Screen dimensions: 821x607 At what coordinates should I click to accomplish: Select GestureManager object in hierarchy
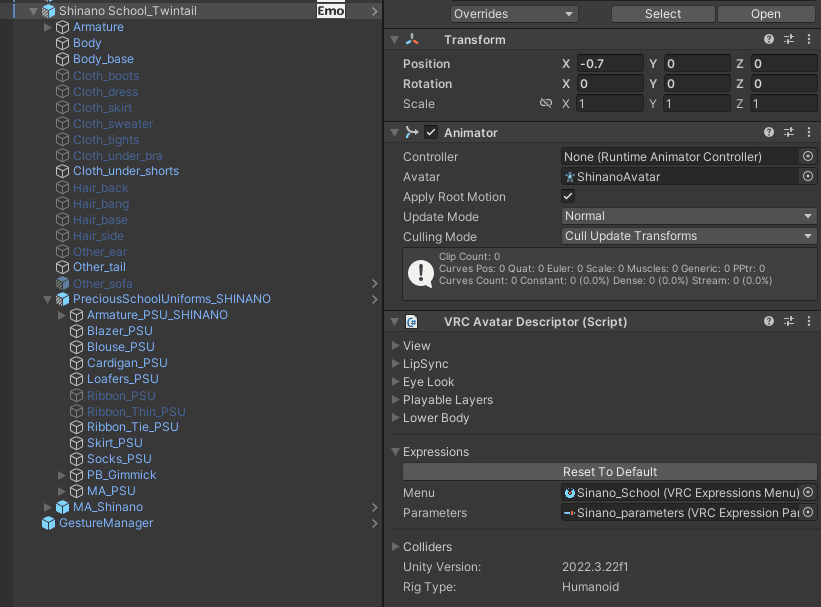[x=105, y=523]
